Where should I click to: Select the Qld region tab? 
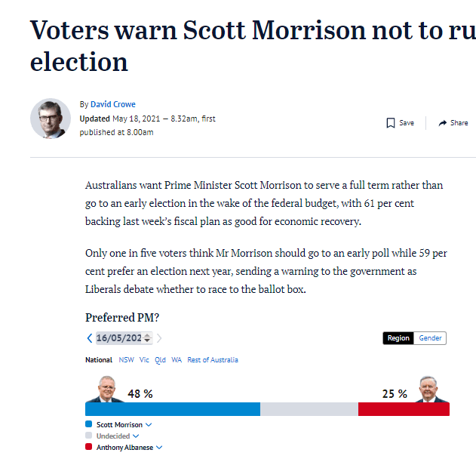pyautogui.click(x=160, y=360)
